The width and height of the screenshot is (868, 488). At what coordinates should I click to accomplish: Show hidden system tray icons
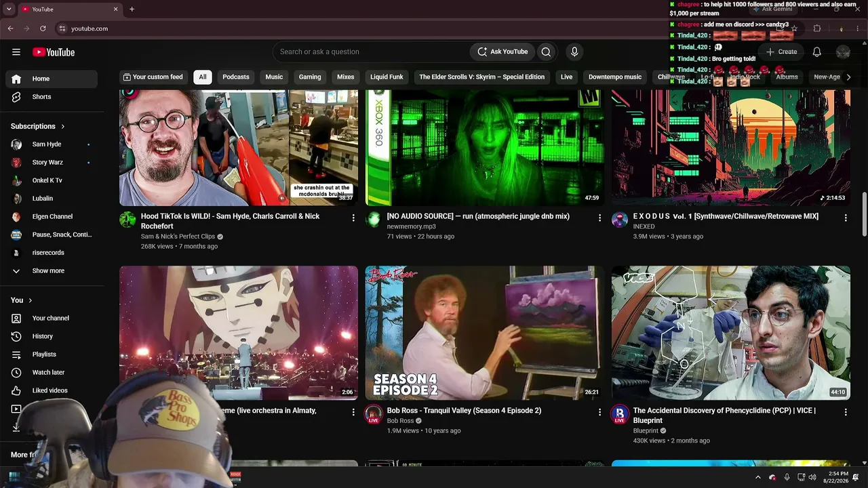point(758,477)
